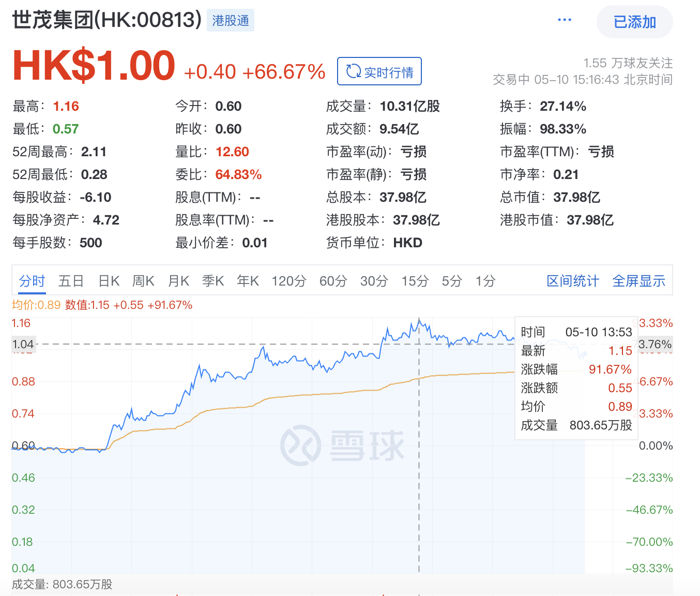Switch to the 60分 interval tab
The width and height of the screenshot is (700, 596).
[333, 281]
